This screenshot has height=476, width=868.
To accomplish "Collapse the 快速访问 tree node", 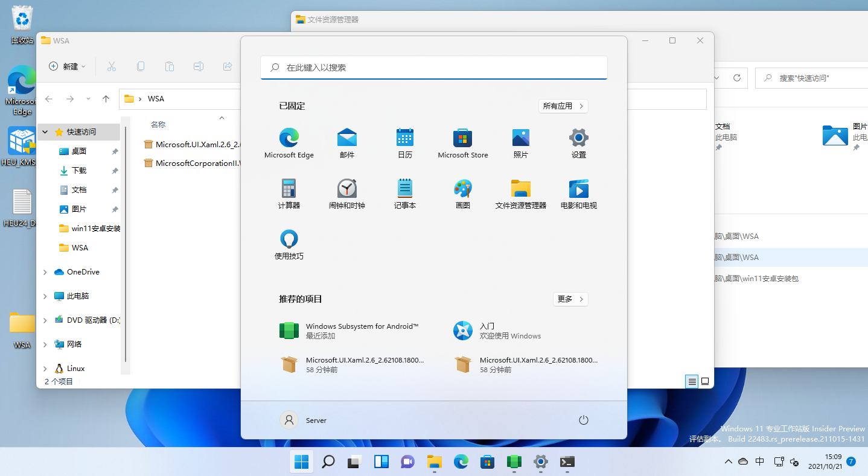I will (45, 132).
